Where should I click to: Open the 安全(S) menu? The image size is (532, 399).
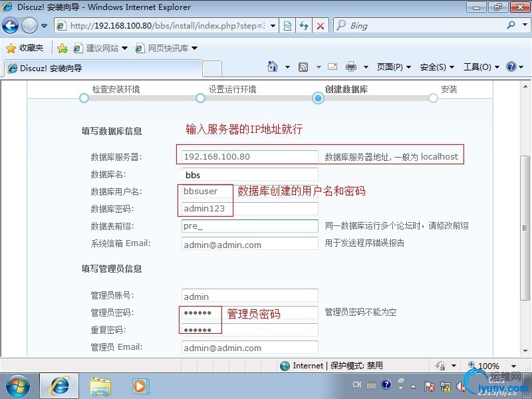pos(437,67)
